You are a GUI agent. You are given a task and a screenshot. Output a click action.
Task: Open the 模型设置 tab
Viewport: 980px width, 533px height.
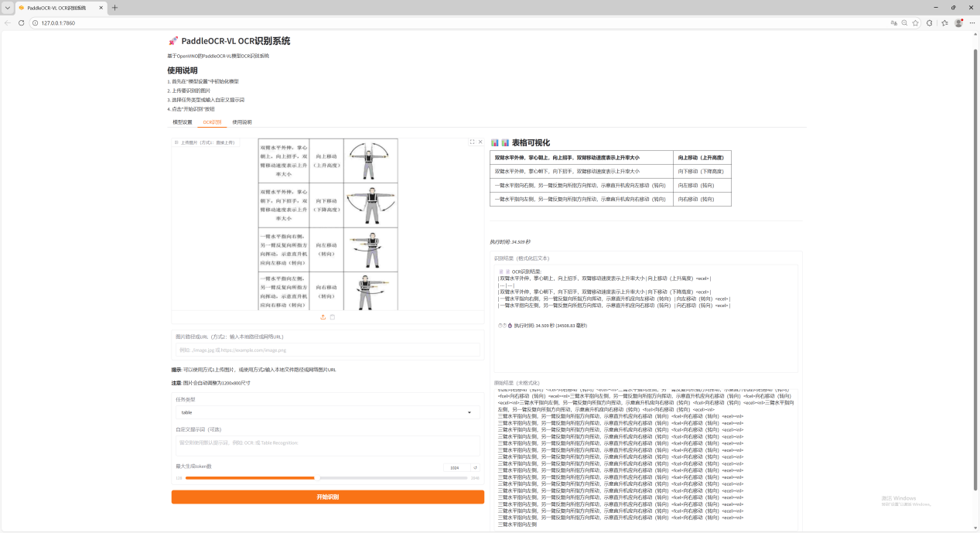click(183, 122)
